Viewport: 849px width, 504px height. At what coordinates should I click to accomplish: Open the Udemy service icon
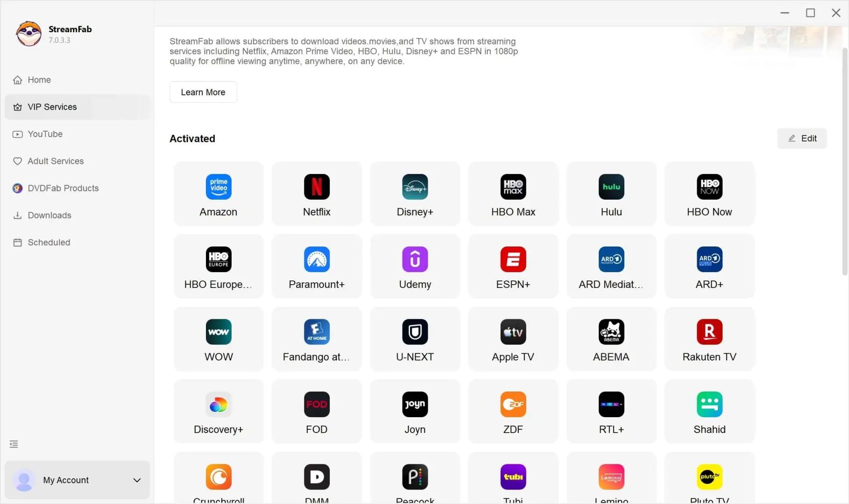point(415,259)
